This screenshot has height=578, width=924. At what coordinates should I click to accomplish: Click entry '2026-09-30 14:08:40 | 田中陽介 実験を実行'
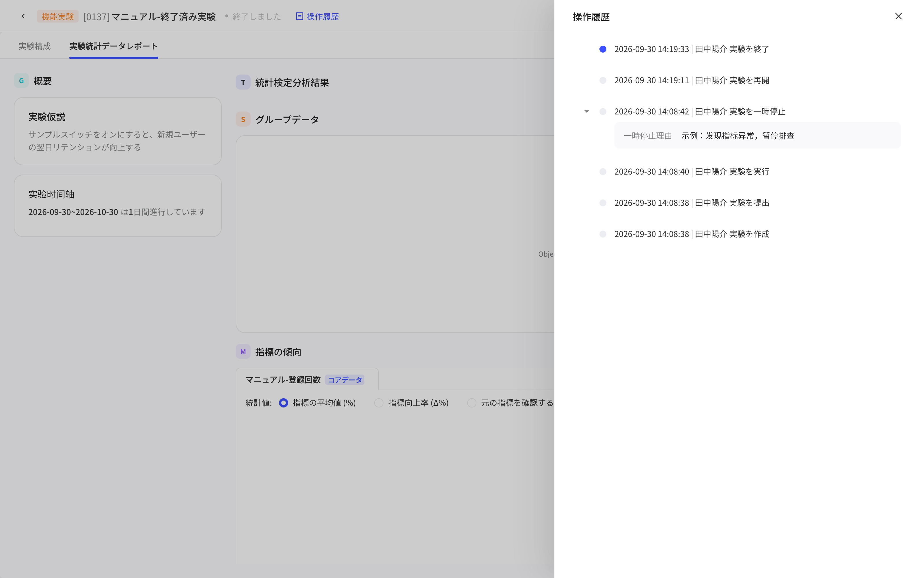click(x=692, y=172)
